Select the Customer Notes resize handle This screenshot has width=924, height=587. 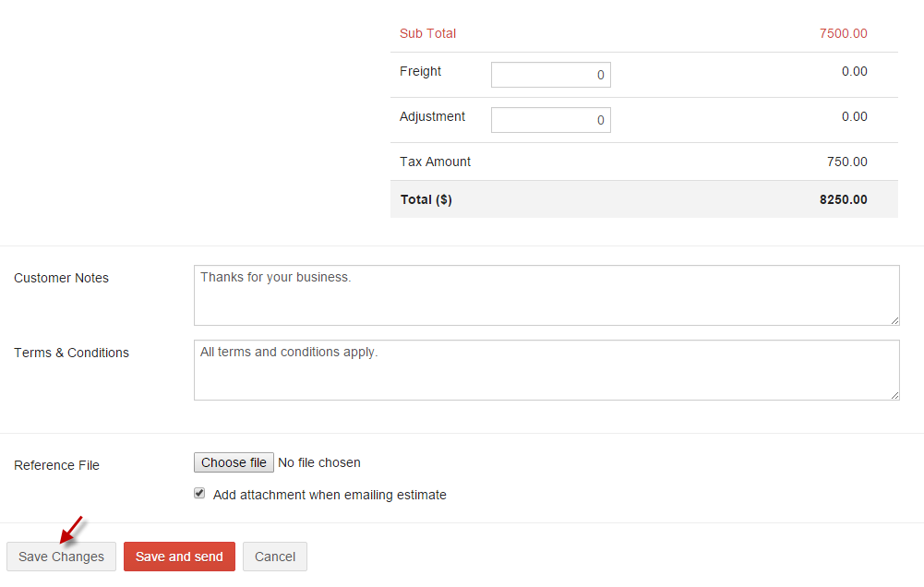pyautogui.click(x=894, y=320)
